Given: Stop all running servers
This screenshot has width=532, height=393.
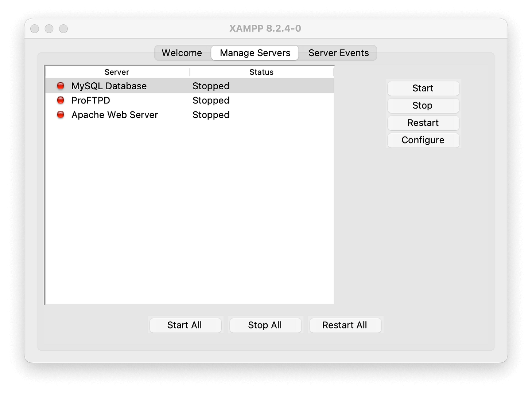Looking at the screenshot, I should point(265,325).
